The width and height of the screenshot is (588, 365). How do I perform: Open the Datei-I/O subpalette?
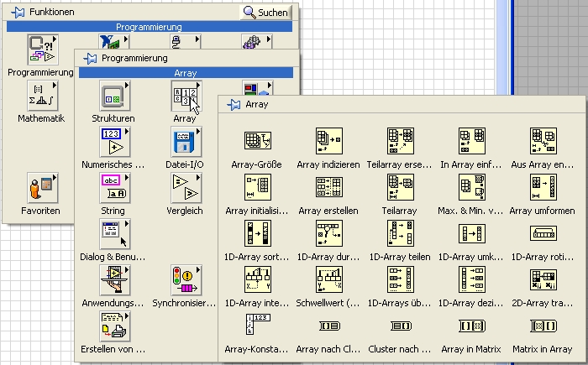pyautogui.click(x=186, y=142)
